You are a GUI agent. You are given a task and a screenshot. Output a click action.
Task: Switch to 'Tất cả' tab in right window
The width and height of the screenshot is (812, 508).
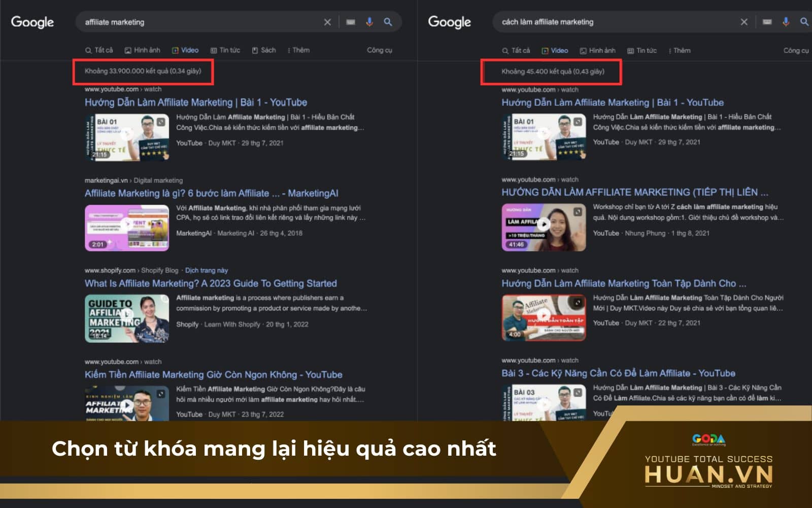[516, 51]
